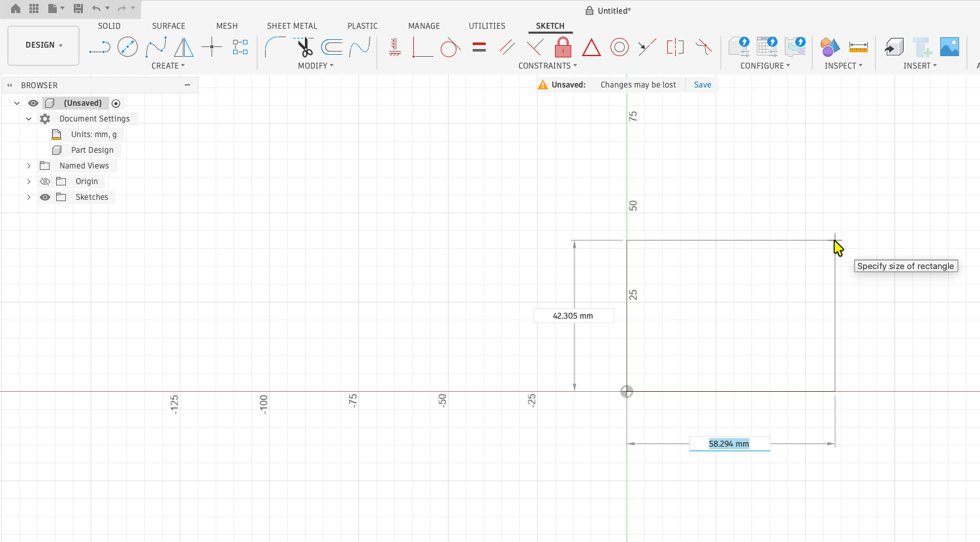
Task: Switch to the UTILITIES tab
Action: click(487, 26)
